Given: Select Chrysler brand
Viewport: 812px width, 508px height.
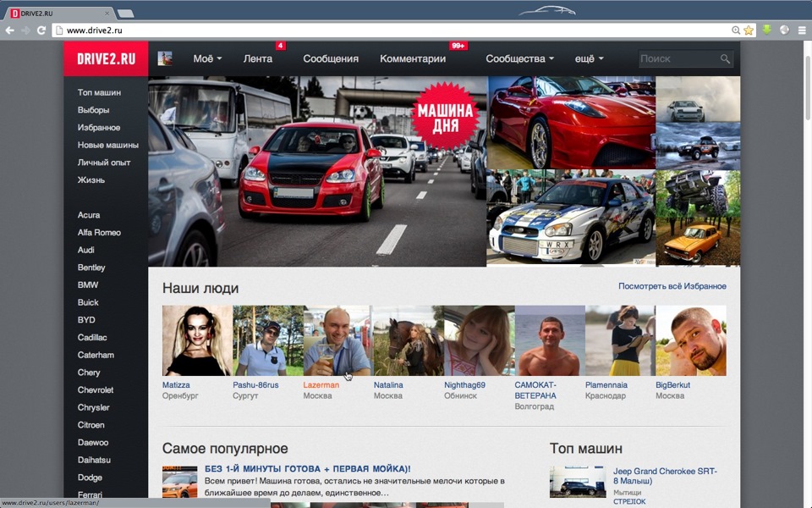Looking at the screenshot, I should tap(93, 407).
